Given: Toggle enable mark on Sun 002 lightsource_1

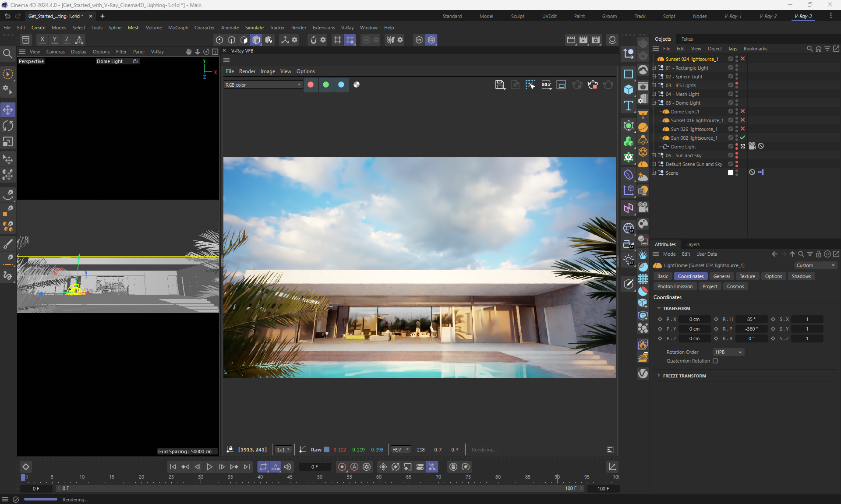Looking at the screenshot, I should pyautogui.click(x=742, y=138).
